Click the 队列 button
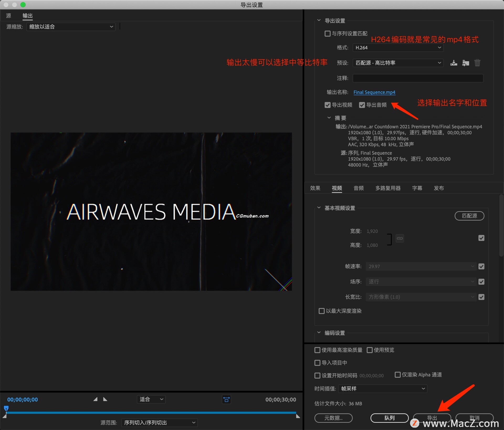 pyautogui.click(x=389, y=418)
